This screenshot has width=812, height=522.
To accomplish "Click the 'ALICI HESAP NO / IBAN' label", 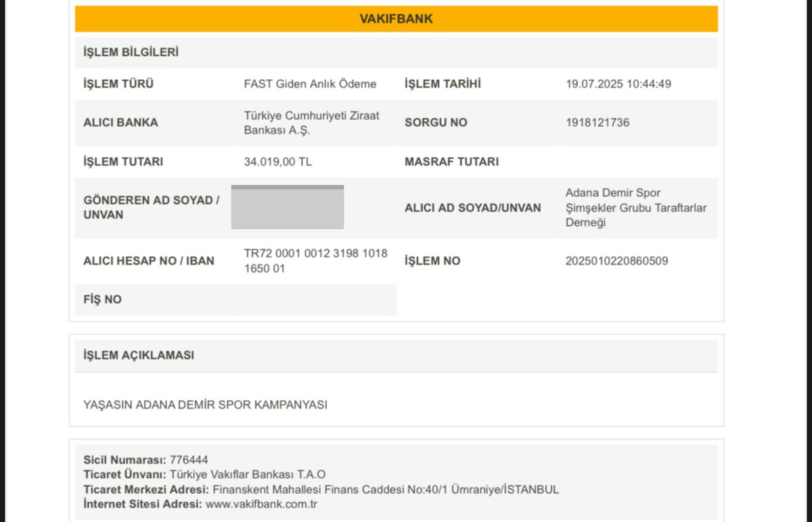I will pyautogui.click(x=149, y=260).
